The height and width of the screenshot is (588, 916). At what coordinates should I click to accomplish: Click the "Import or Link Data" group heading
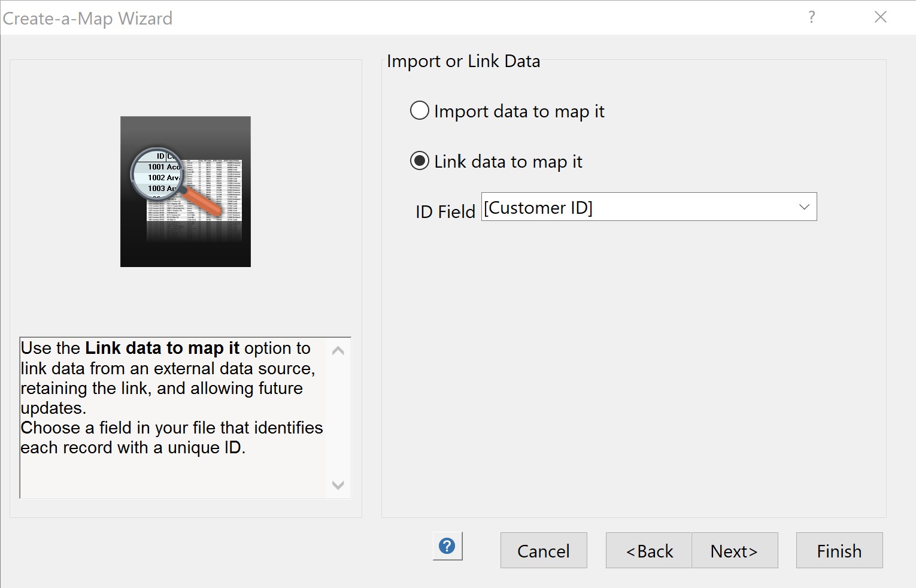[x=463, y=61]
